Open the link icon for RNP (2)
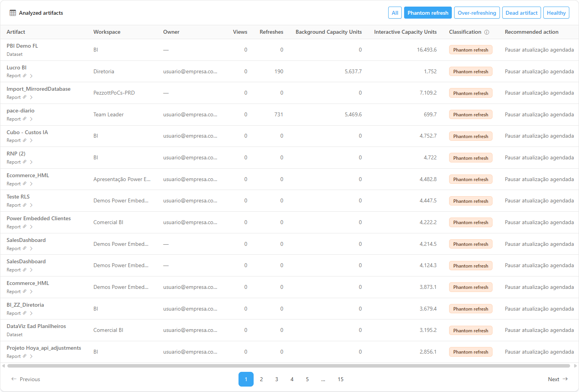The height and width of the screenshot is (392, 579). click(25, 162)
